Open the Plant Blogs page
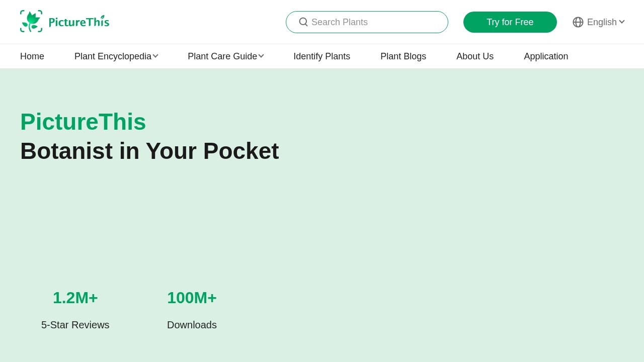Screen dimensions: 644x362 click(x=403, y=56)
